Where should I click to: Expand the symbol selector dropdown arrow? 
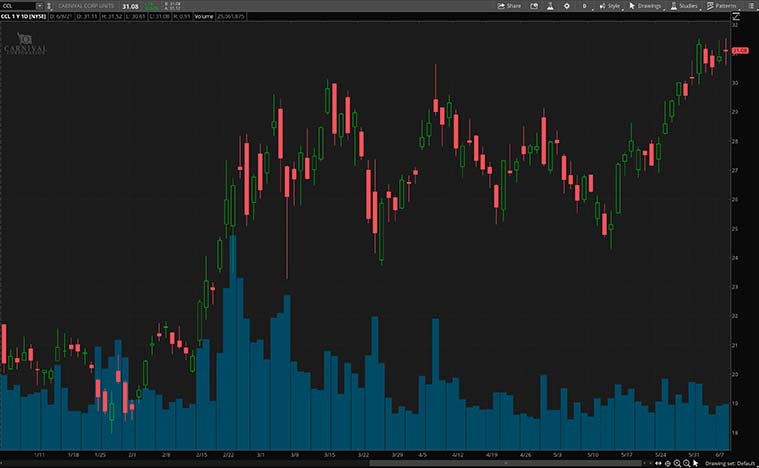pos(39,5)
